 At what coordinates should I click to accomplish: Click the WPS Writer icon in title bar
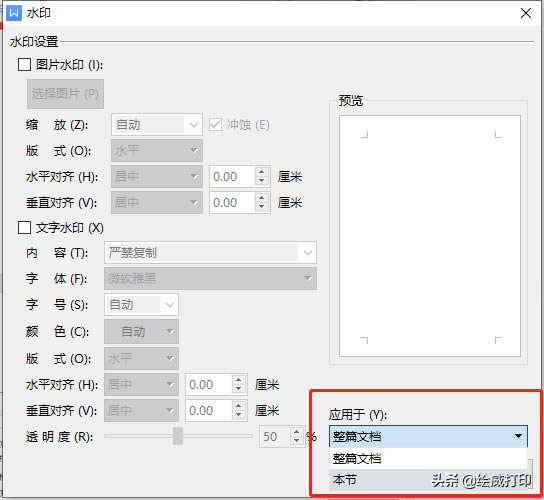click(14, 13)
